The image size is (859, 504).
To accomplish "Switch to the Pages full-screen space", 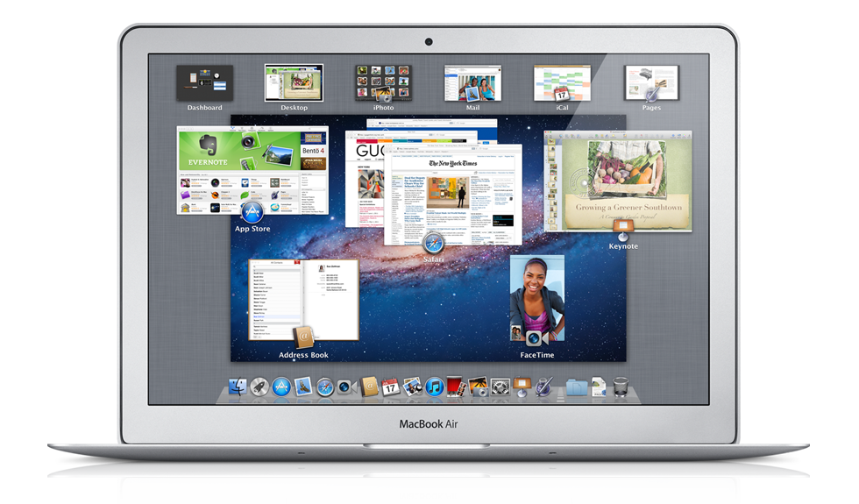I will click(651, 82).
